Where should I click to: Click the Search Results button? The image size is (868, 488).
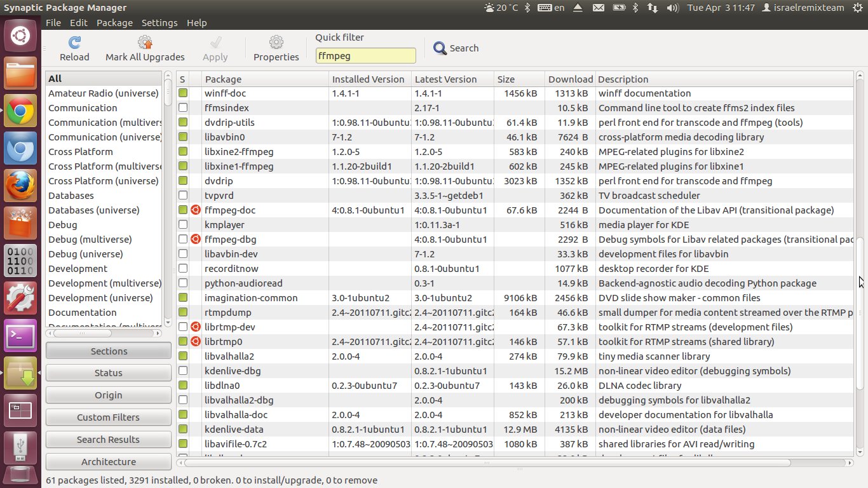click(x=109, y=440)
